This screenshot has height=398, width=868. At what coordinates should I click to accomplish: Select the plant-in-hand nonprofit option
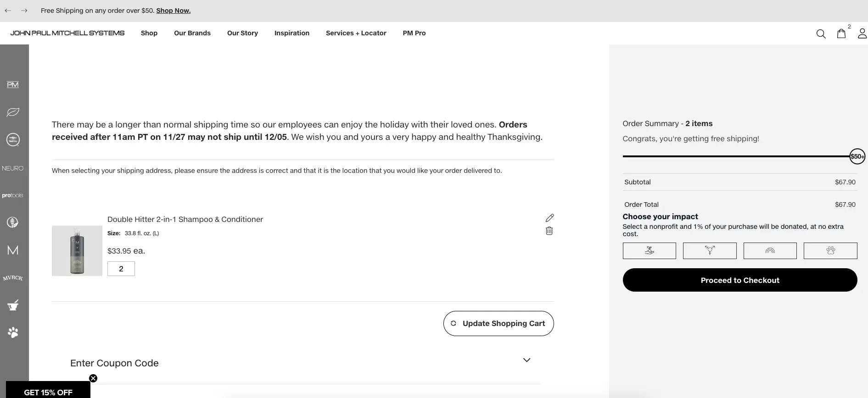649,251
